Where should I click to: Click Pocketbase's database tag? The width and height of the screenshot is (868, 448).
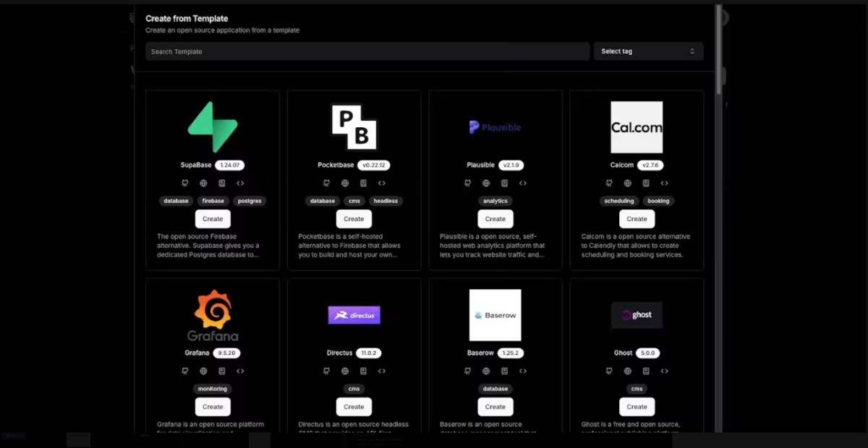point(323,201)
